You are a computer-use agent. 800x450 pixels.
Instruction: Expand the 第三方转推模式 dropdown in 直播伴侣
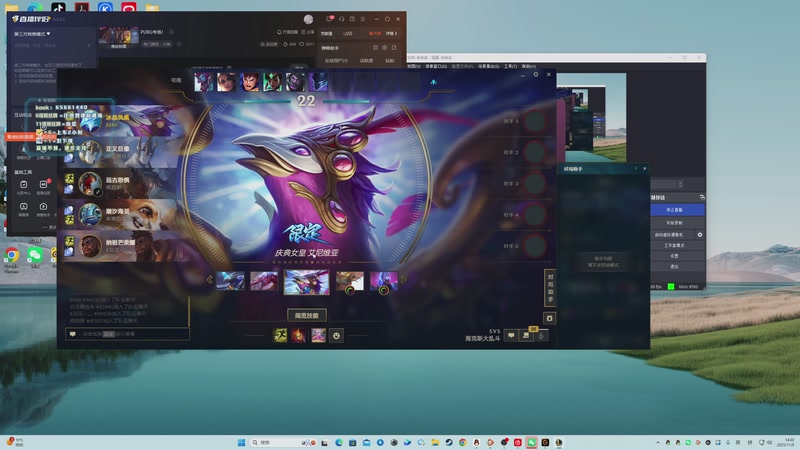[x=32, y=34]
